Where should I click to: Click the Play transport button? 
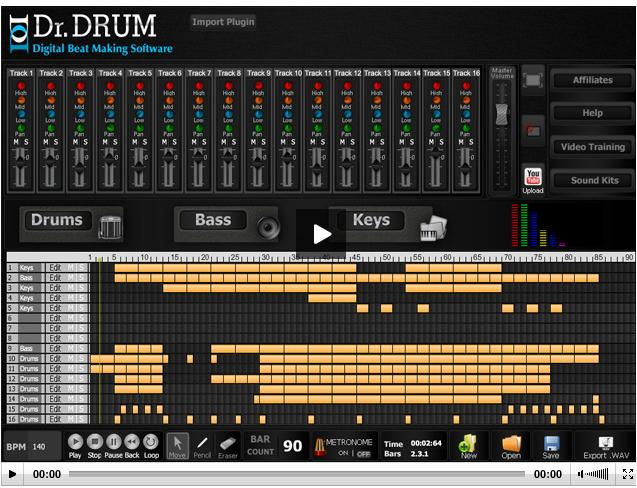point(75,442)
